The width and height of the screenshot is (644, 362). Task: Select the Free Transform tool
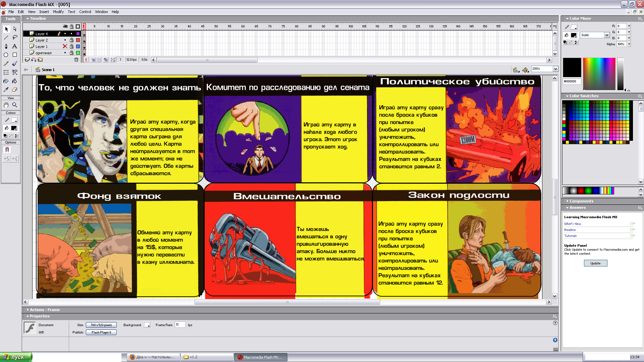6,72
